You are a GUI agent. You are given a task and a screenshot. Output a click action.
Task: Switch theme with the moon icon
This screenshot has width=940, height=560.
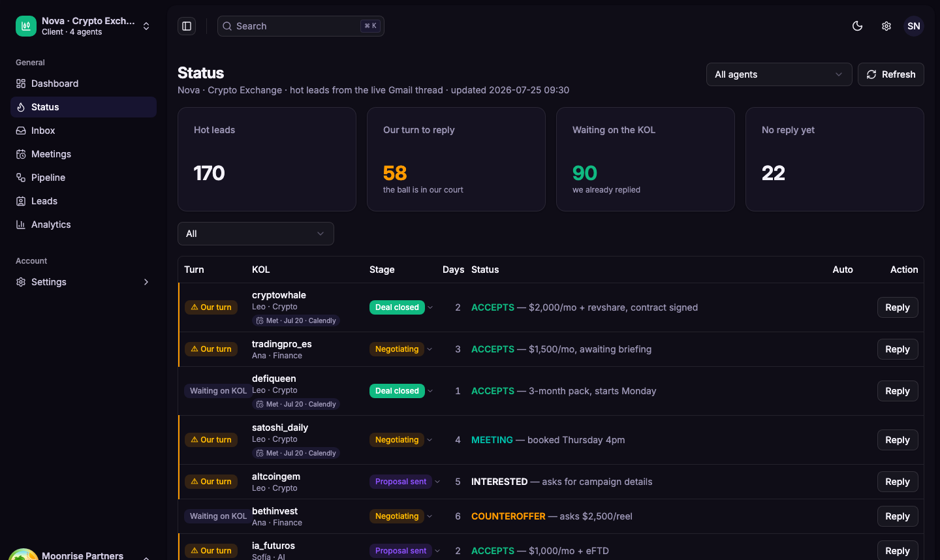click(x=858, y=26)
